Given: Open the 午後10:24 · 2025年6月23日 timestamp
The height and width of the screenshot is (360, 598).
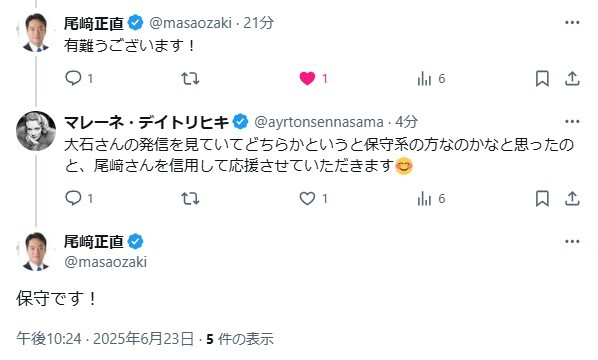Looking at the screenshot, I should click(105, 339).
